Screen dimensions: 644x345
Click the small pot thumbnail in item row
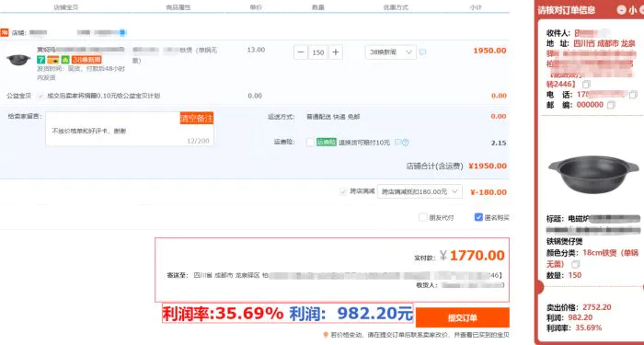[18, 60]
